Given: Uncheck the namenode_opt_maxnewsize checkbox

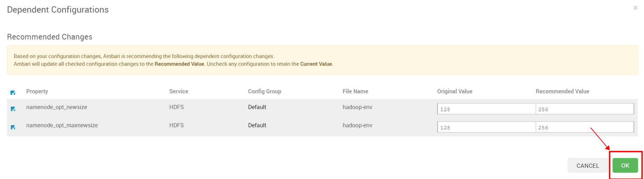Looking at the screenshot, I should tap(13, 127).
